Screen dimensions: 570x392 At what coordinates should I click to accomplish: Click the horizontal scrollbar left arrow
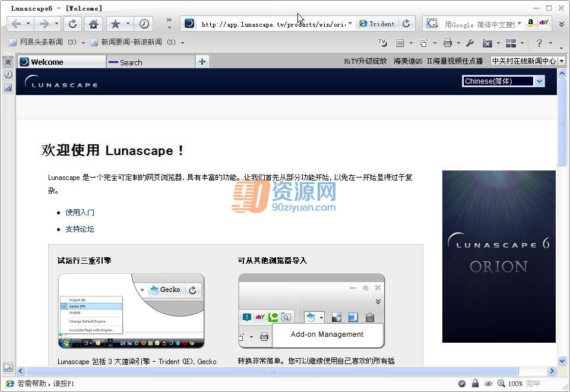[x=20, y=371]
